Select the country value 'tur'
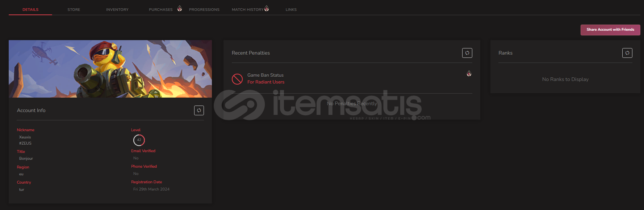 pos(22,189)
